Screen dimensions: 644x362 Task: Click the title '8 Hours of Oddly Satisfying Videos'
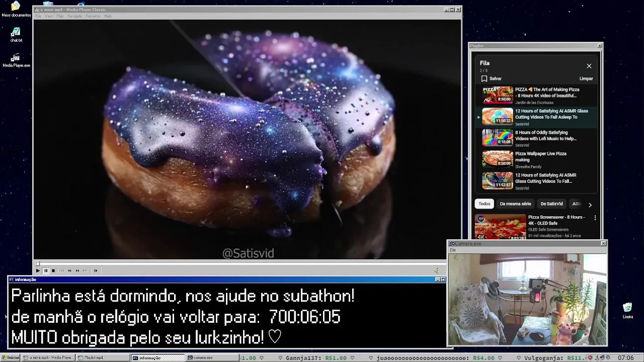(x=545, y=136)
